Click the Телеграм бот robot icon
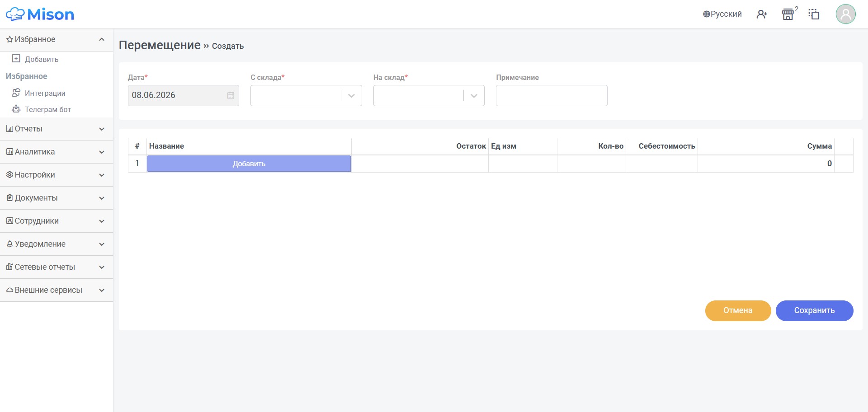Viewport: 868px width, 412px height. click(16, 109)
